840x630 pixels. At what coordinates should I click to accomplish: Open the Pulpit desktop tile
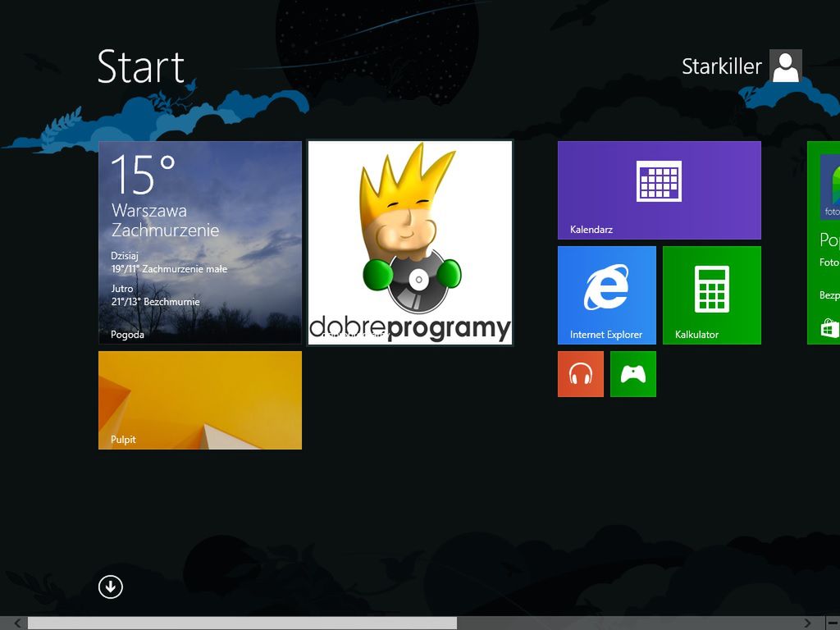coord(200,400)
